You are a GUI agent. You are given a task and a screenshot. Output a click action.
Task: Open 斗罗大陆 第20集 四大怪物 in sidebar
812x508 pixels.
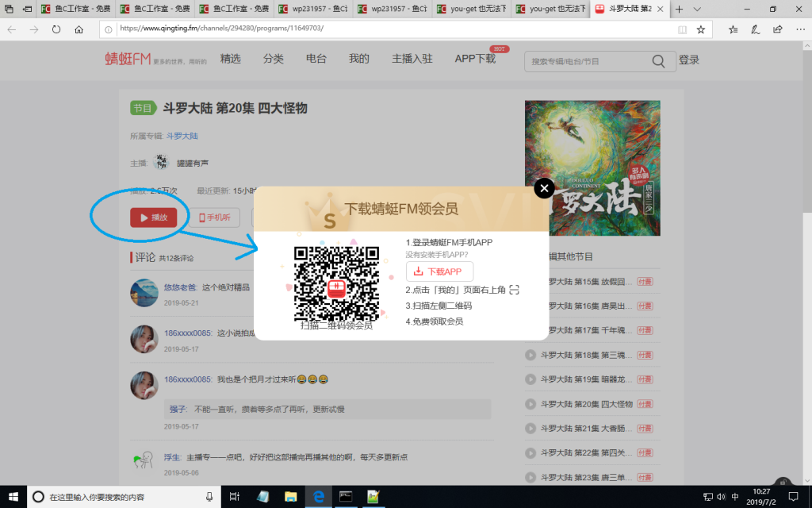(x=586, y=404)
